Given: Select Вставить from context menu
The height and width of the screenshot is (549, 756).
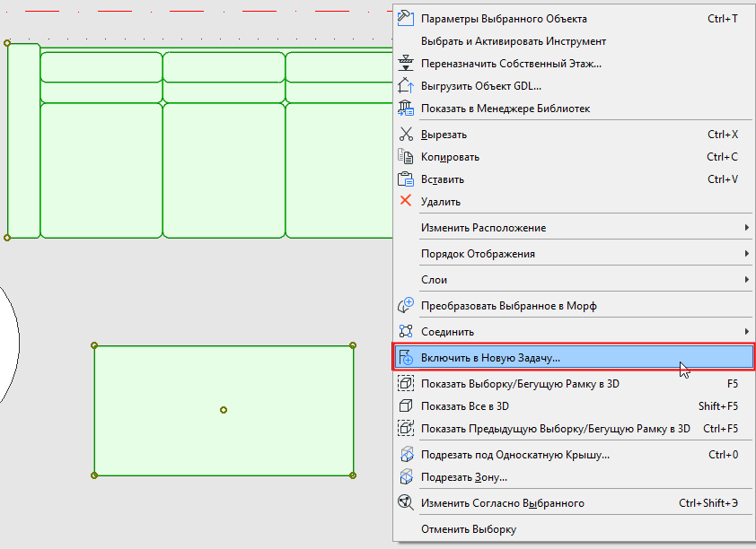Looking at the screenshot, I should click(x=574, y=179).
